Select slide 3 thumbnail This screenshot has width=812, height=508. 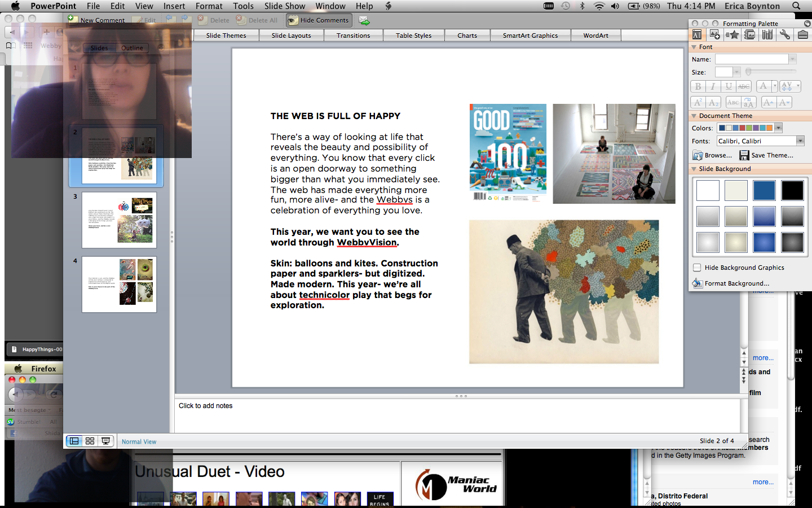pyautogui.click(x=119, y=220)
